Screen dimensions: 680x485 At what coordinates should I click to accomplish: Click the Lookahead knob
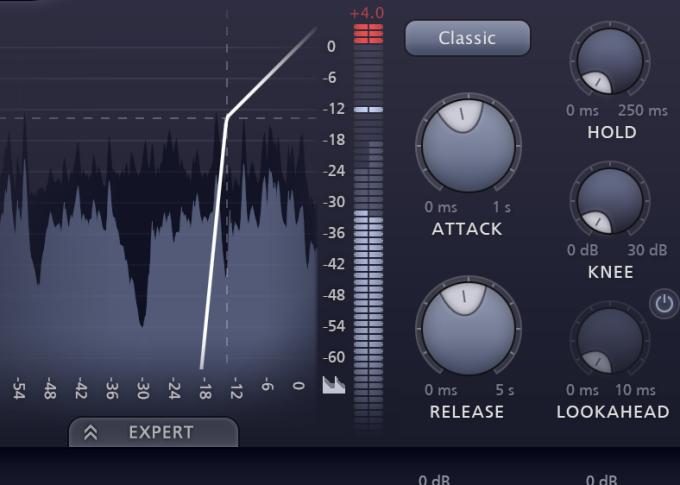tap(610, 341)
